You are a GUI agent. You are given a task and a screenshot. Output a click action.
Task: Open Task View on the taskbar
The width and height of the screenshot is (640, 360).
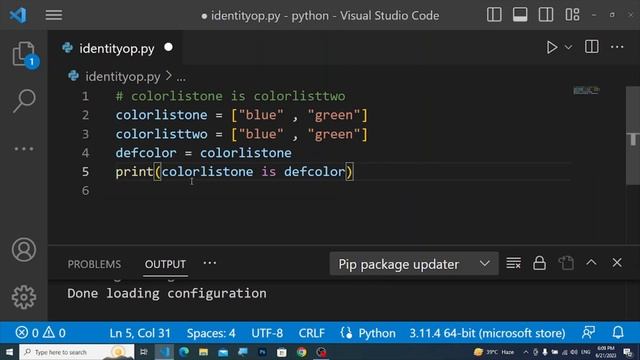tap(144, 352)
